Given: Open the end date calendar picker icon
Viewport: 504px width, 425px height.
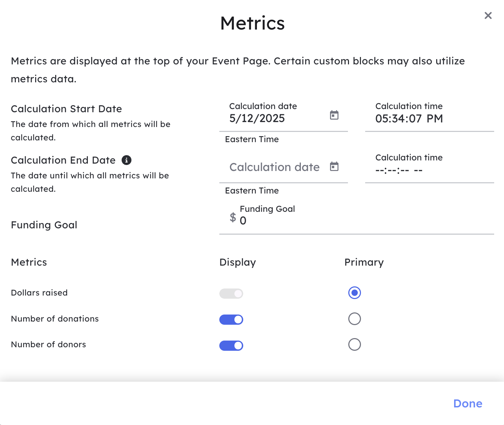Looking at the screenshot, I should [x=334, y=166].
